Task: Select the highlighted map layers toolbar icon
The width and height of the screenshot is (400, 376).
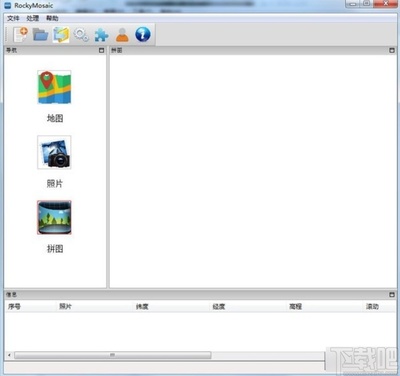Action: click(x=61, y=34)
